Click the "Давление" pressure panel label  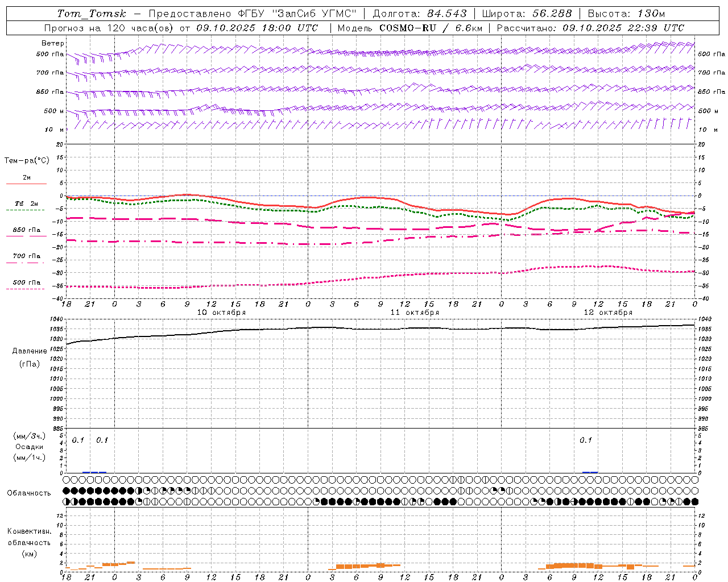click(30, 351)
